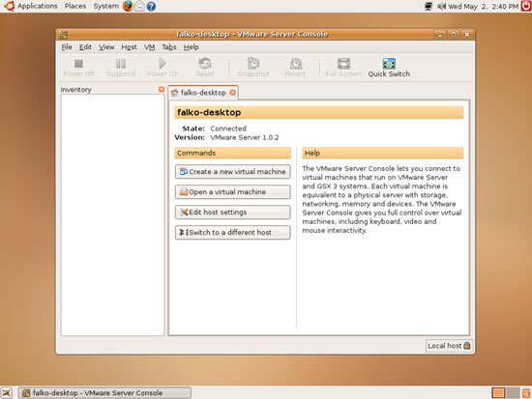
Task: Click the "Connected" state value
Action: 228,128
